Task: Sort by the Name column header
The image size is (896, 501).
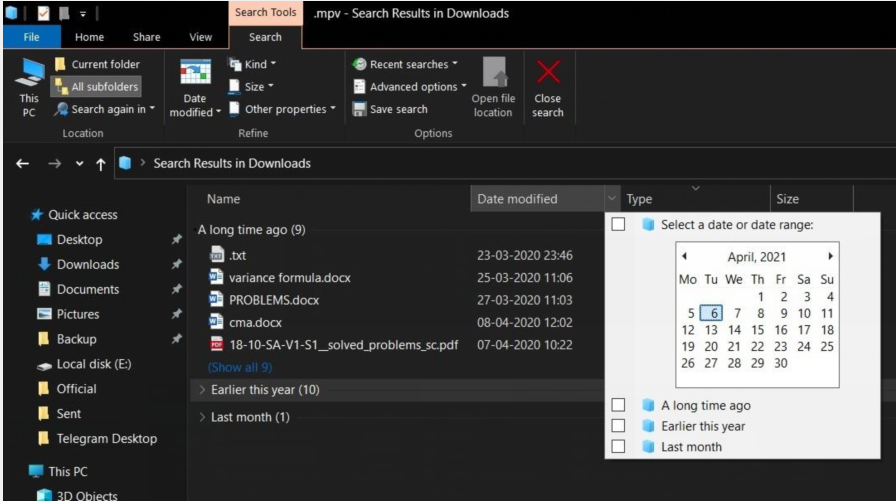Action: [x=223, y=199]
